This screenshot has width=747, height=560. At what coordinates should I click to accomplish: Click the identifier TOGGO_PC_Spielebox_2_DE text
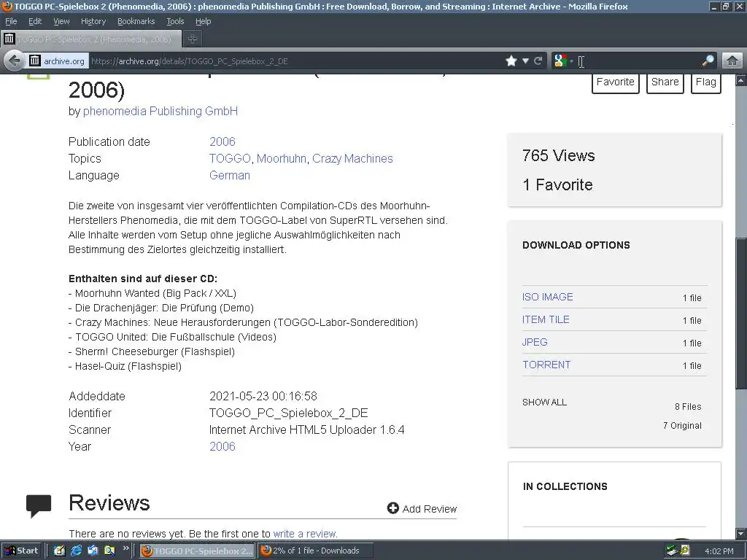click(x=289, y=413)
